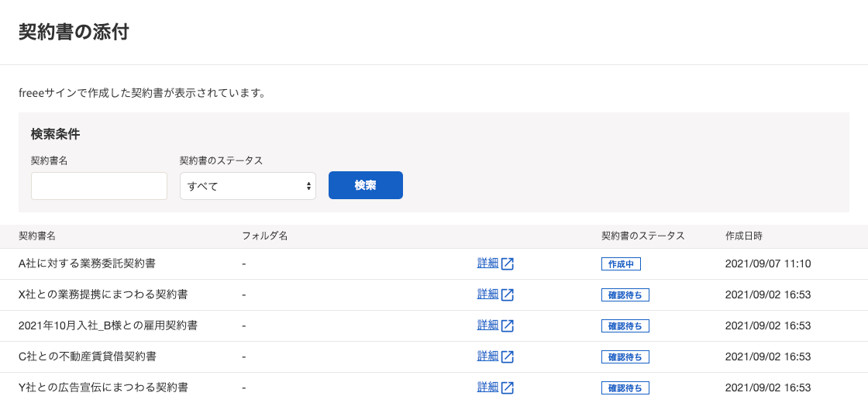Viewport: 868px width, 403px height.
Task: Click the 検索 button
Action: [365, 185]
